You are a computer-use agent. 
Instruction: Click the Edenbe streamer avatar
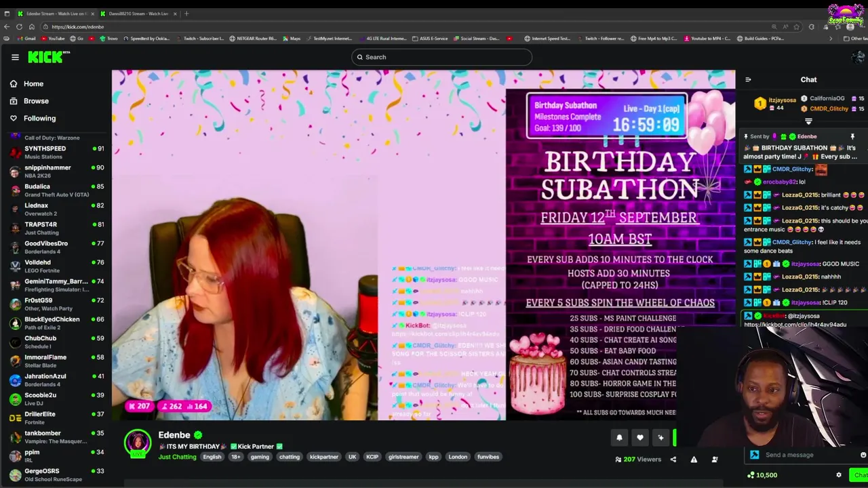click(138, 443)
